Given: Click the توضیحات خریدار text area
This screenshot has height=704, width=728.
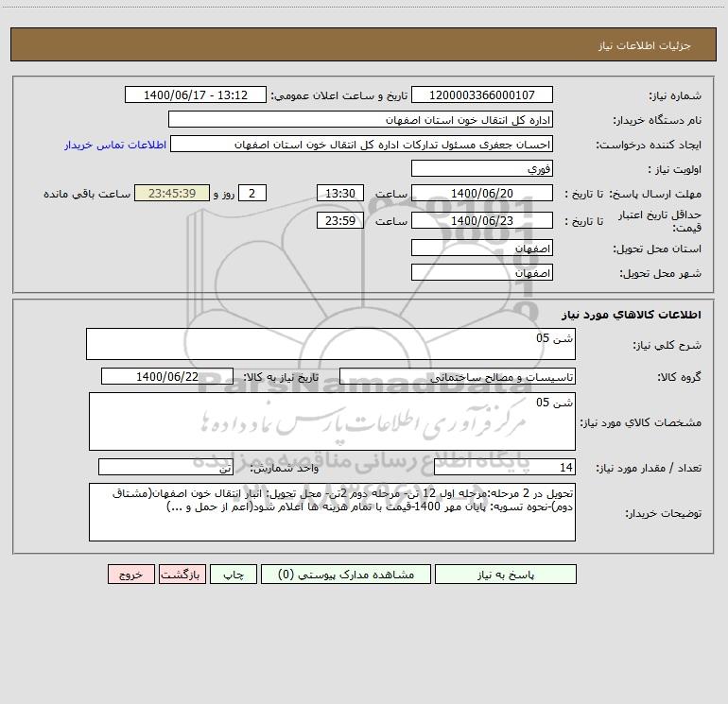Looking at the screenshot, I should click(x=332, y=512).
